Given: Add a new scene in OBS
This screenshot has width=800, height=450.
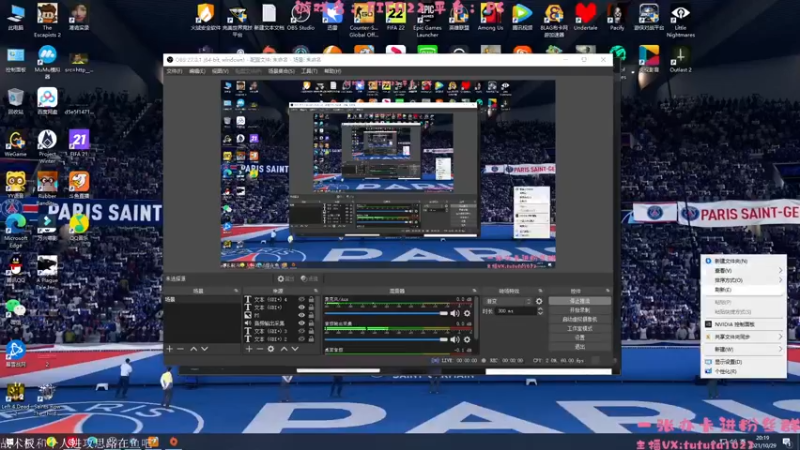Looking at the screenshot, I should 170,349.
